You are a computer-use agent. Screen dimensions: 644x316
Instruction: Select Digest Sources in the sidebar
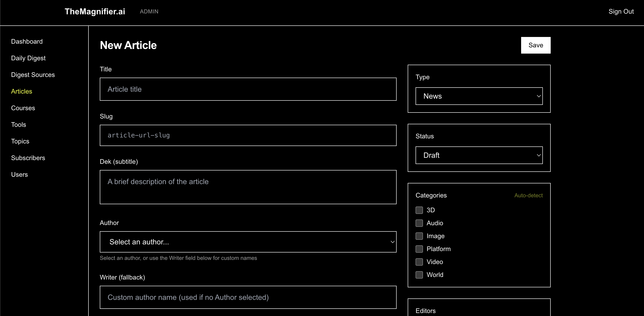33,75
